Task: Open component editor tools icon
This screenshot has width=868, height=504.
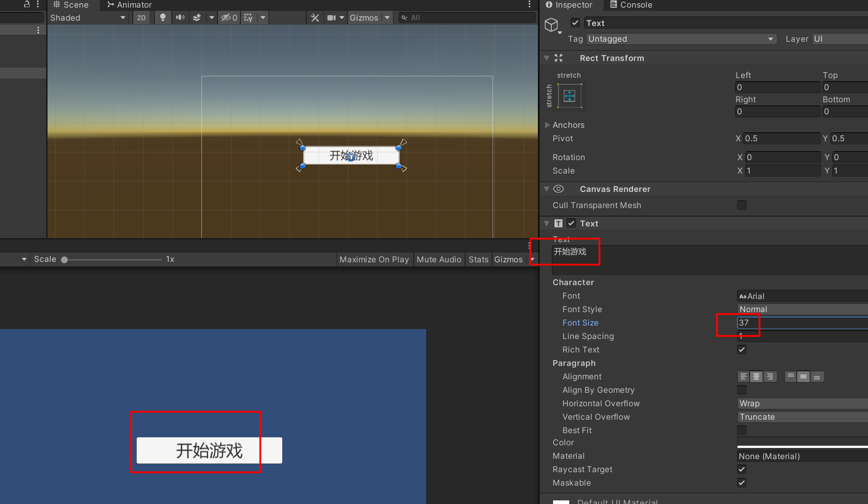Action: (x=315, y=18)
